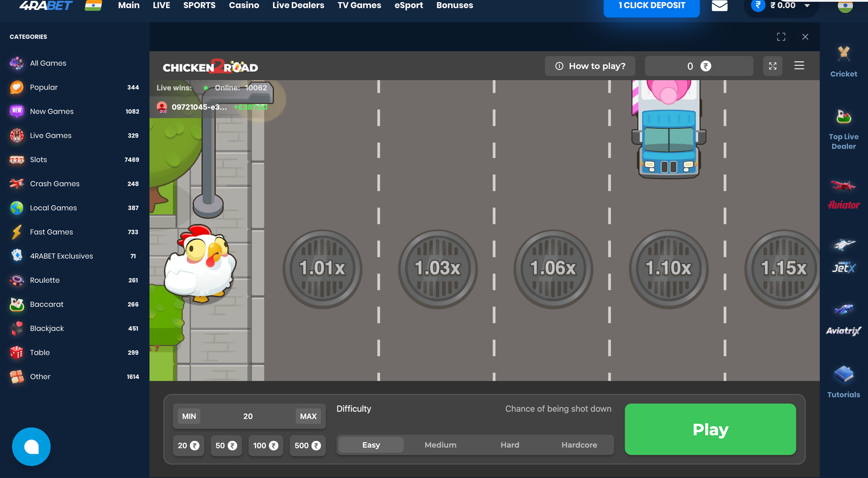Select the Popular category icon
This screenshot has height=478, width=868.
coord(17,87)
